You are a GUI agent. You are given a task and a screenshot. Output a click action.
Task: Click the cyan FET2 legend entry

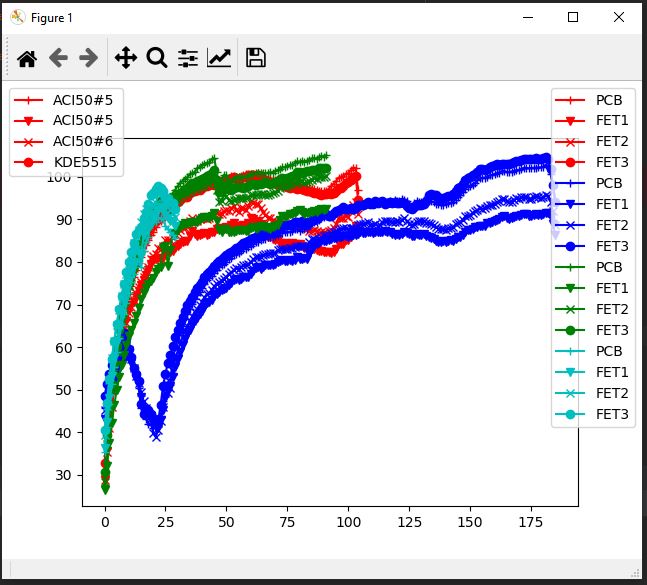pos(591,394)
